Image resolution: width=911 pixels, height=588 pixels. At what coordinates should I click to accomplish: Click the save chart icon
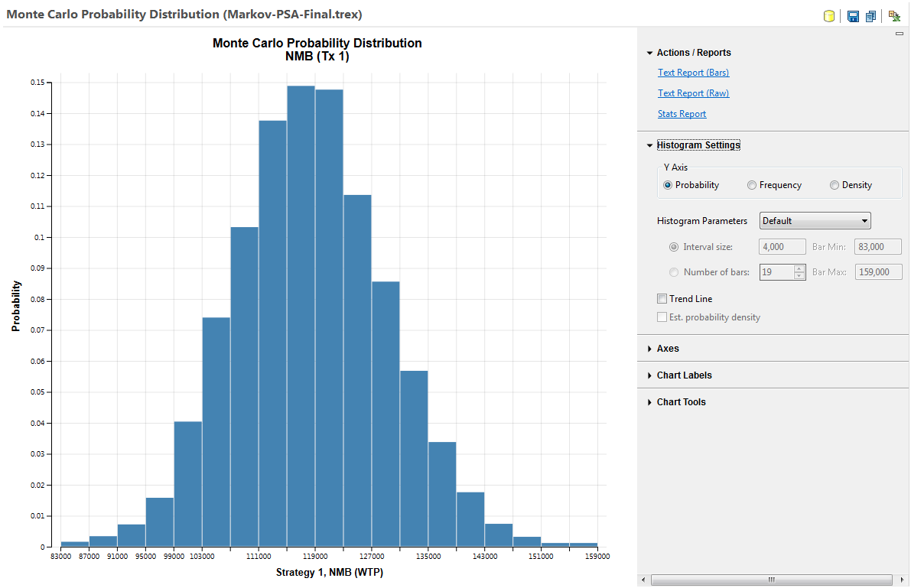853,15
